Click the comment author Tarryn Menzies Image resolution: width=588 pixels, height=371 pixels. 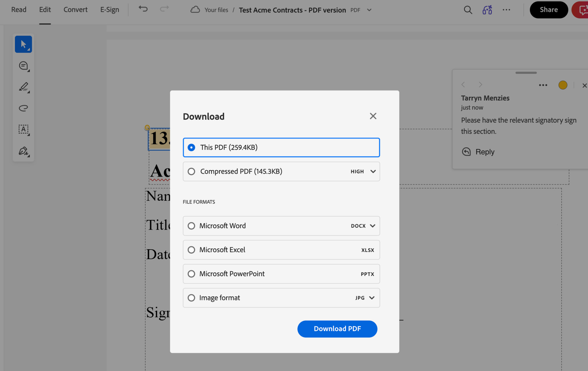(x=485, y=98)
